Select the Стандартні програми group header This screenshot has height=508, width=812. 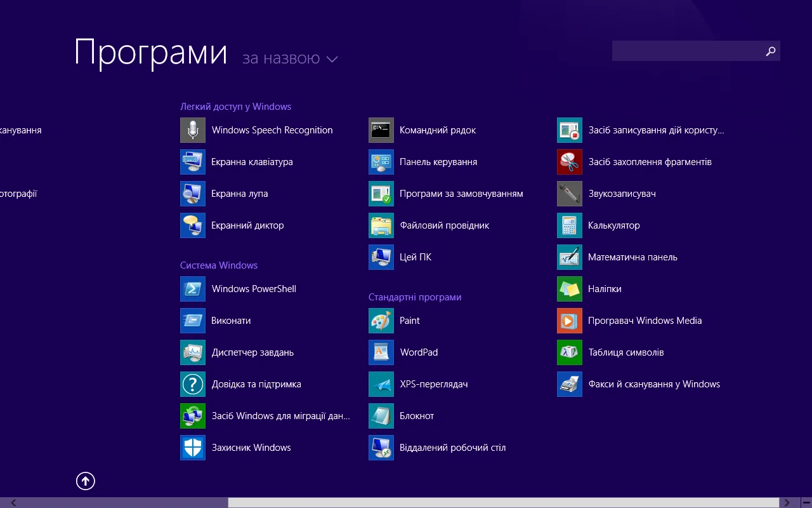[x=415, y=297]
